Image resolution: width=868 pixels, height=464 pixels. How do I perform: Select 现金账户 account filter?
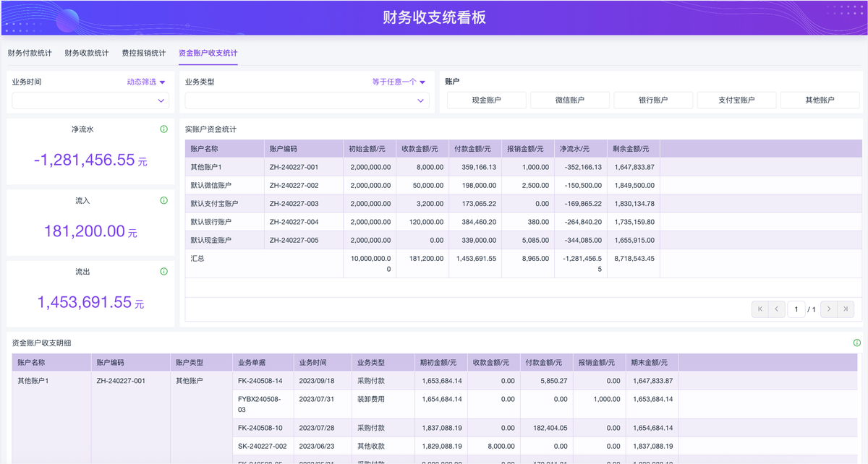[486, 100]
